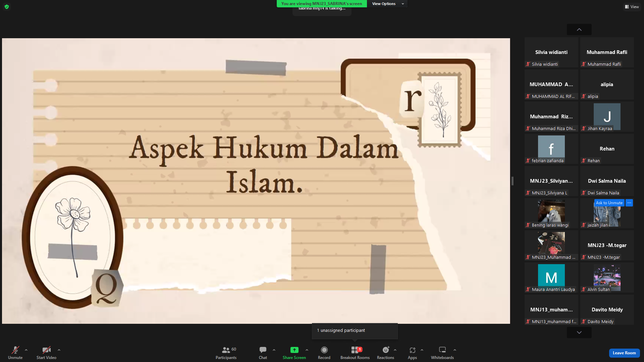Open the Chat panel
This screenshot has width=644, height=362.
pos(263,353)
